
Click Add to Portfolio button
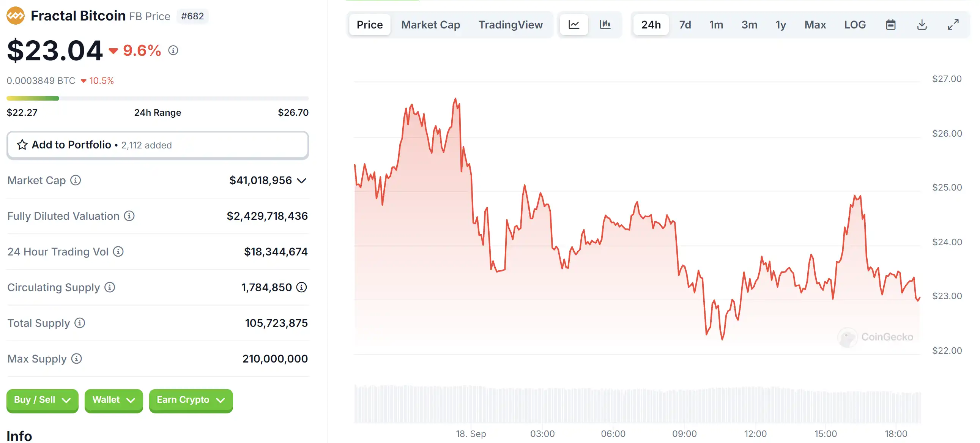(x=157, y=145)
